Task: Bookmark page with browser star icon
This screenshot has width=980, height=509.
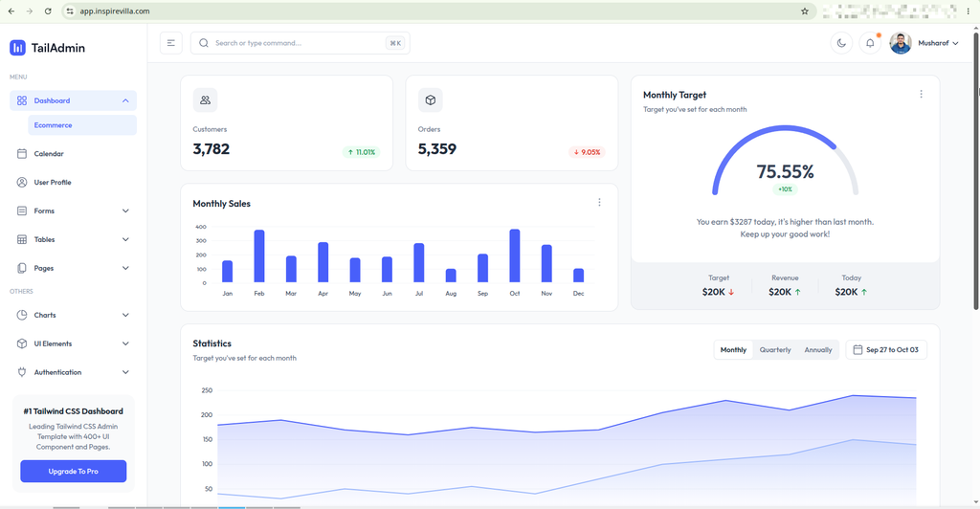Action: coord(805,11)
